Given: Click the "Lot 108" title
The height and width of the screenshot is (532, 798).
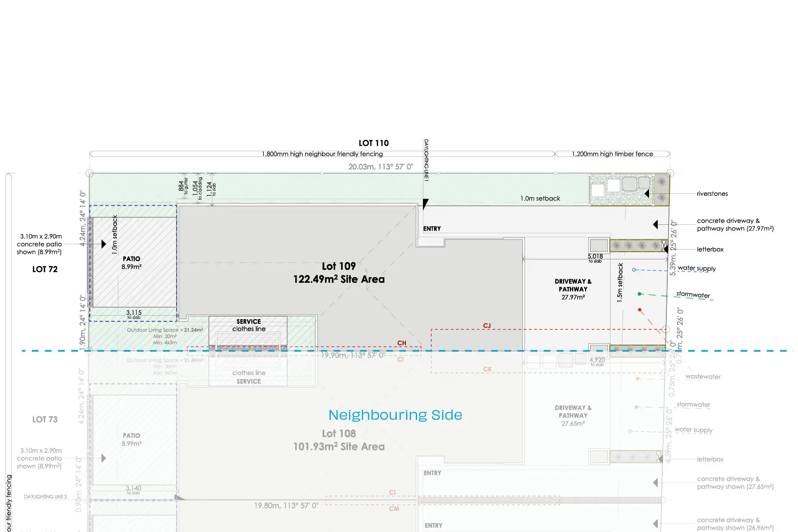Looking at the screenshot, I should [339, 434].
